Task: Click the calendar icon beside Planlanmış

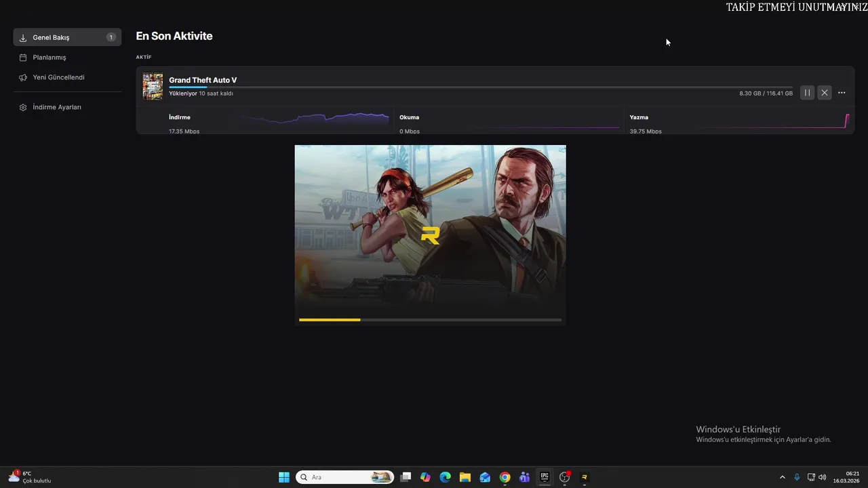Action: click(x=23, y=58)
